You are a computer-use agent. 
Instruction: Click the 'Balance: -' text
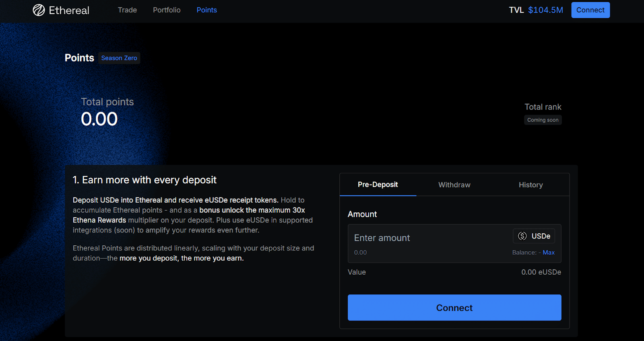[526, 253]
